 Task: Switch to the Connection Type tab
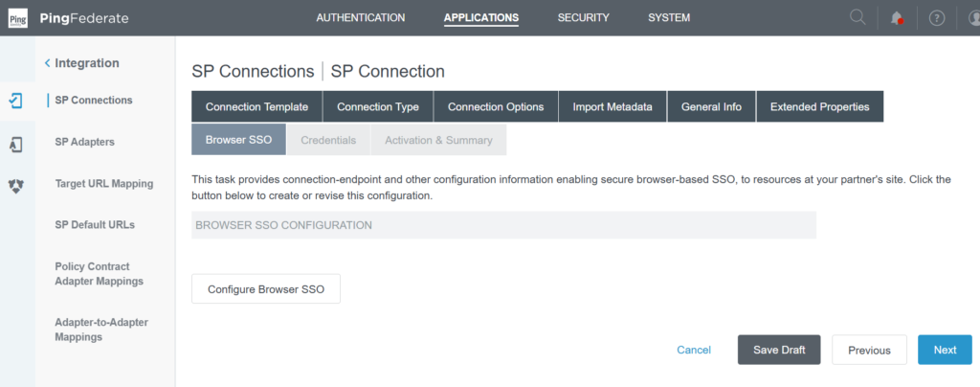click(377, 107)
